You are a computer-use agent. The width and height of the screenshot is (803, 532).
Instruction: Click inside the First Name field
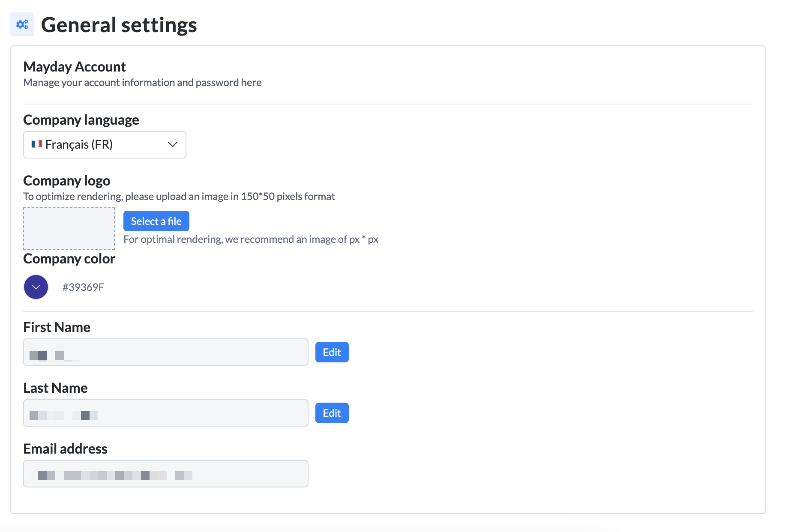click(x=165, y=352)
